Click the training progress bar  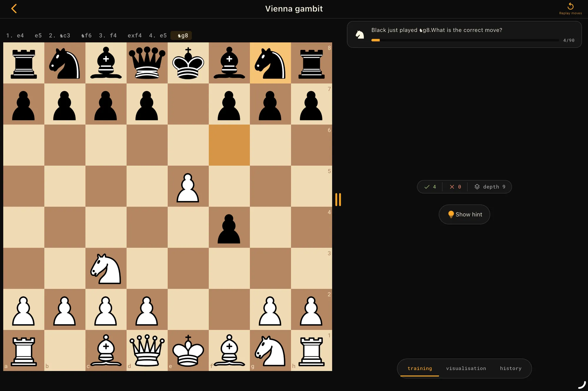click(465, 40)
